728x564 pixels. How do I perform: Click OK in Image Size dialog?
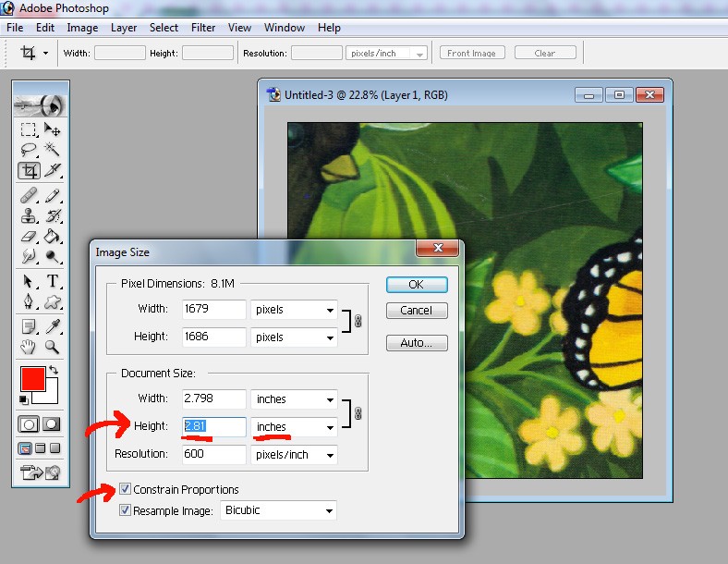click(x=417, y=285)
